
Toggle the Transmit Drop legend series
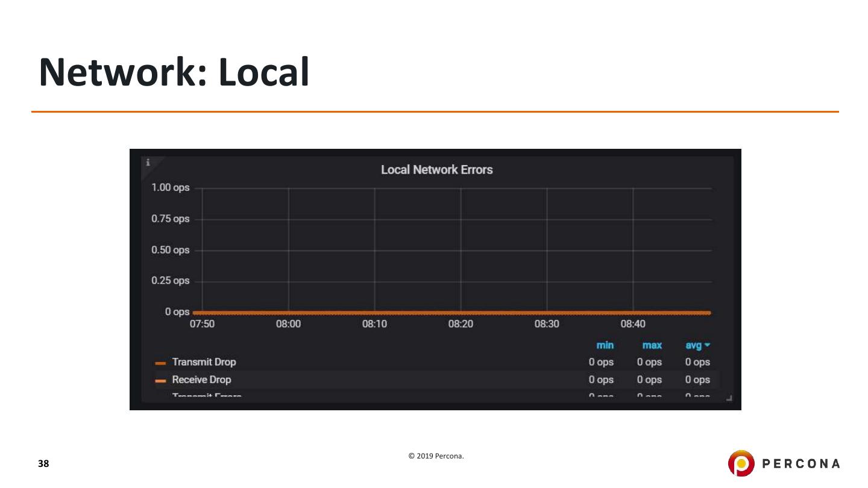tap(204, 362)
